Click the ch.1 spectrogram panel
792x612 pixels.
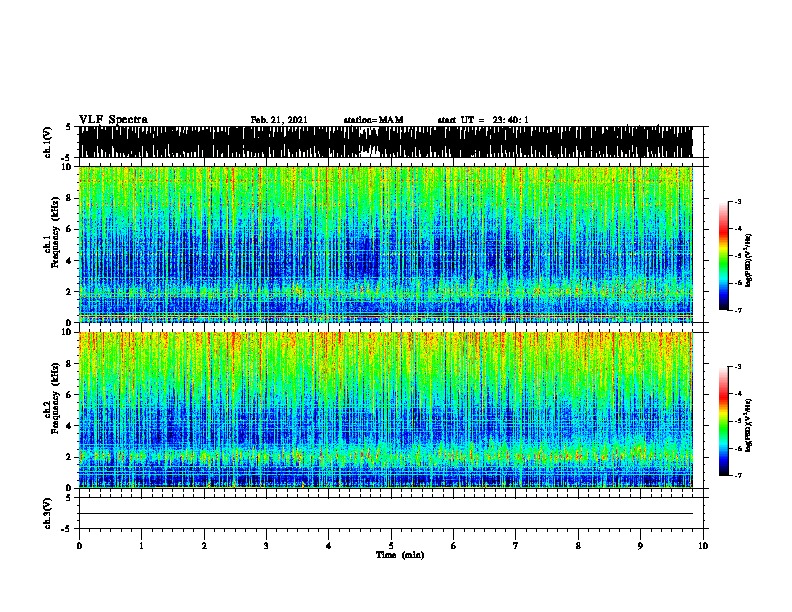click(x=385, y=244)
